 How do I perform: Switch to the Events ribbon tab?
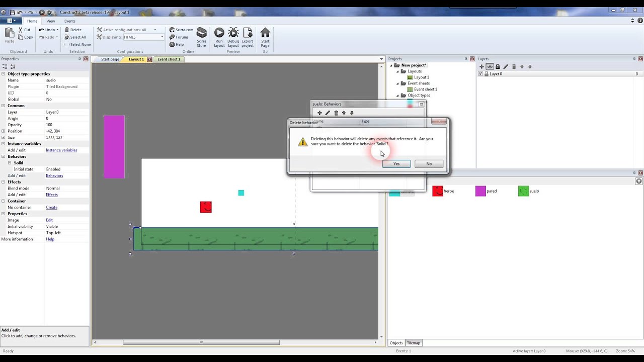pos(70,21)
